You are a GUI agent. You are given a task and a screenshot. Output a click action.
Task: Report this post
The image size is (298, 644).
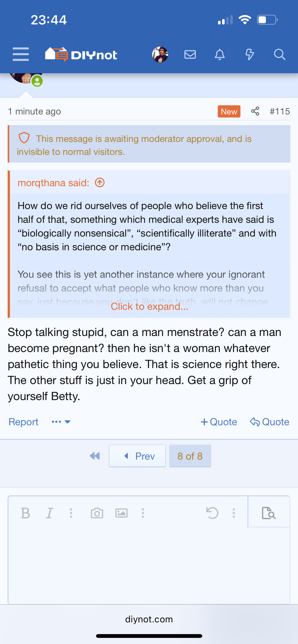pyautogui.click(x=23, y=422)
